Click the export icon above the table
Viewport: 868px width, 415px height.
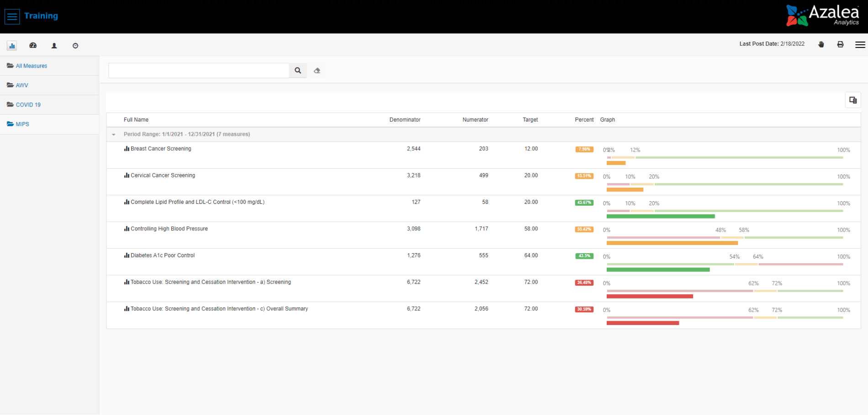click(852, 100)
